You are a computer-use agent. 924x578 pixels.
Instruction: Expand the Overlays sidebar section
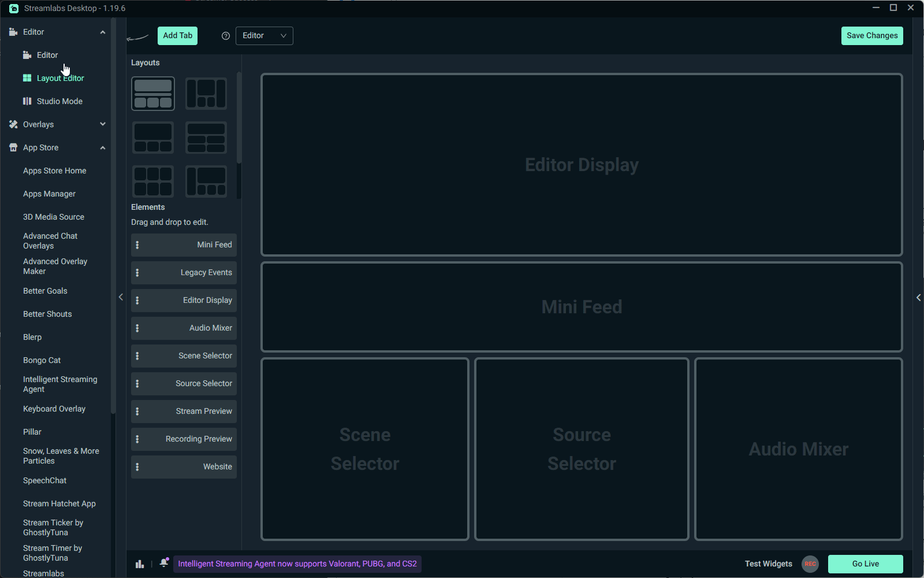tap(103, 124)
